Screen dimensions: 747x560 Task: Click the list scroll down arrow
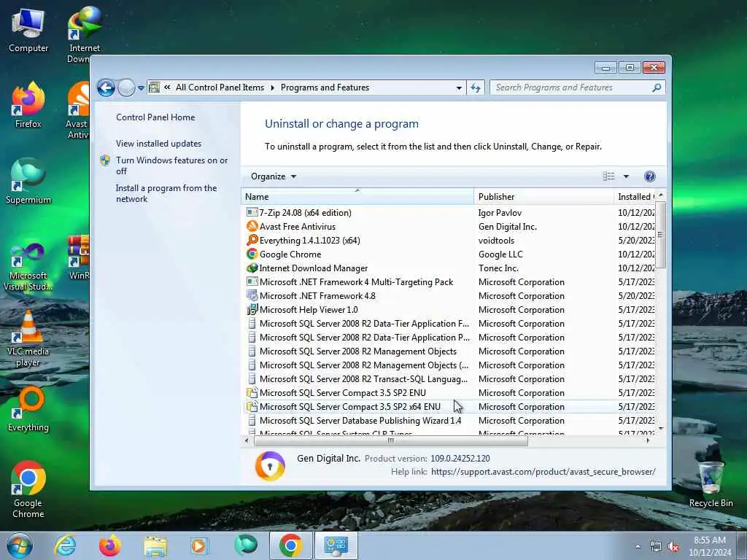click(660, 429)
